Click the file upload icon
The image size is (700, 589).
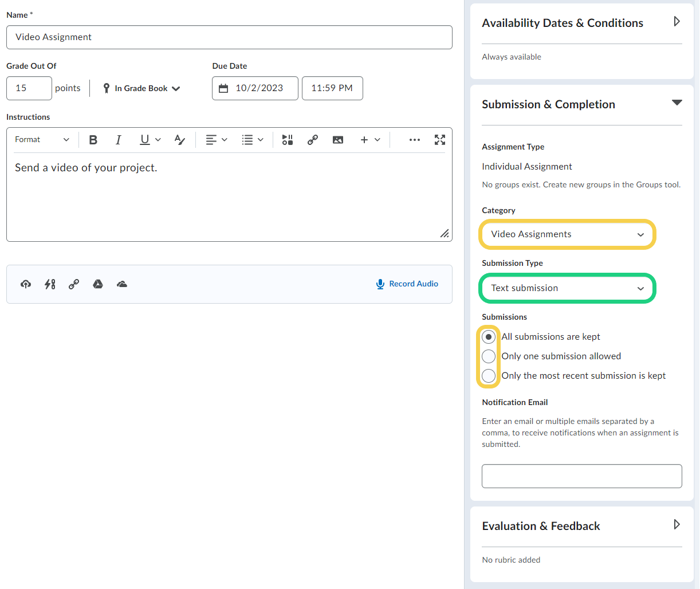pyautogui.click(x=26, y=284)
